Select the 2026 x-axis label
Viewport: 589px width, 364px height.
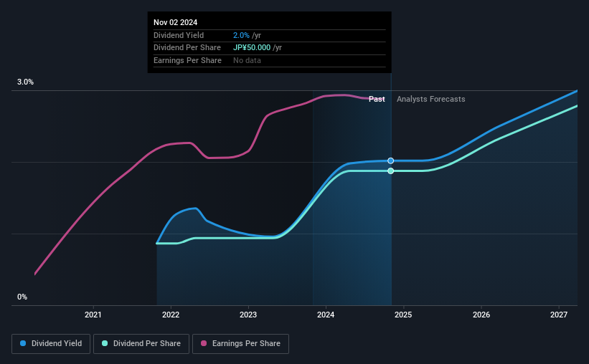(x=481, y=315)
